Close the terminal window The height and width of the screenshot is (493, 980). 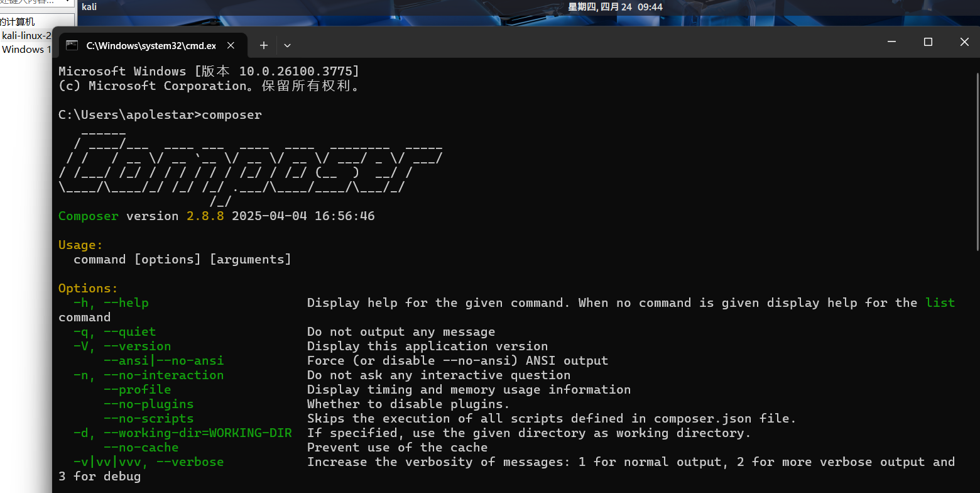964,42
